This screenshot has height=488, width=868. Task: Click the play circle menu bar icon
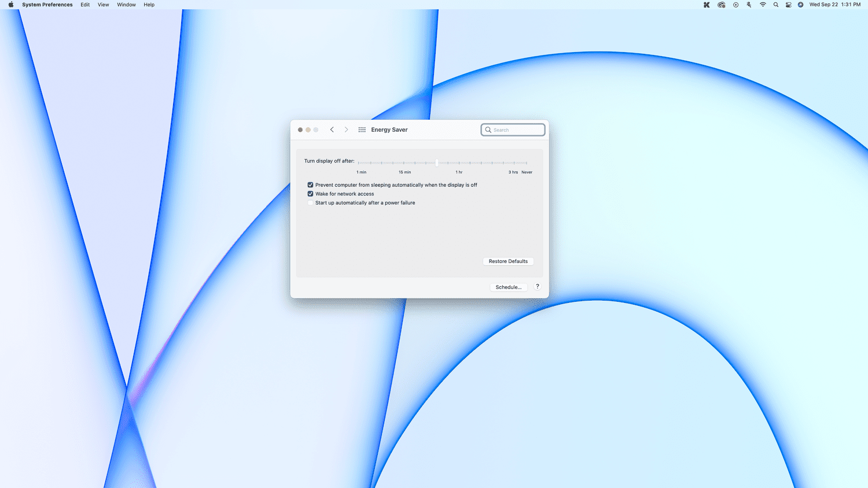point(735,5)
